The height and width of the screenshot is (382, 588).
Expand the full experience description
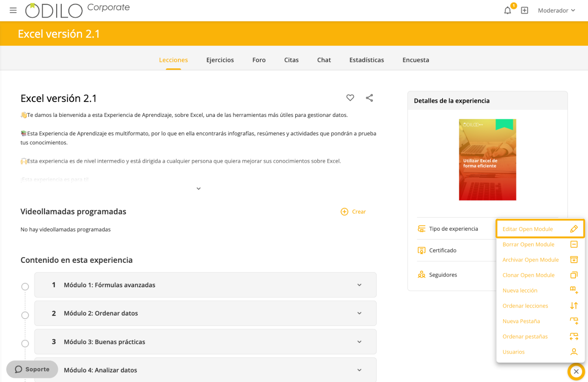(x=199, y=189)
